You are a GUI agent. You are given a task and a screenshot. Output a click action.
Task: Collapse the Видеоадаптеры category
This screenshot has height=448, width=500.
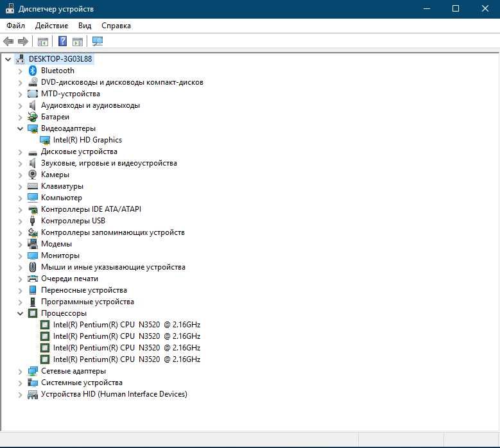20,128
